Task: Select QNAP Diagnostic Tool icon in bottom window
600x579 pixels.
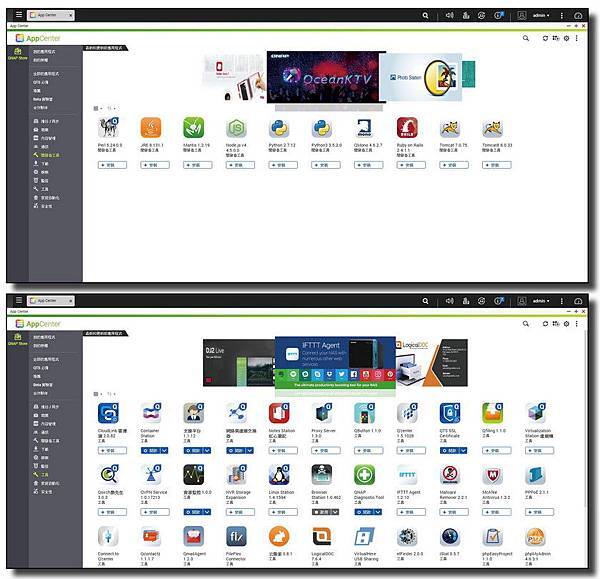Action: pos(364,475)
